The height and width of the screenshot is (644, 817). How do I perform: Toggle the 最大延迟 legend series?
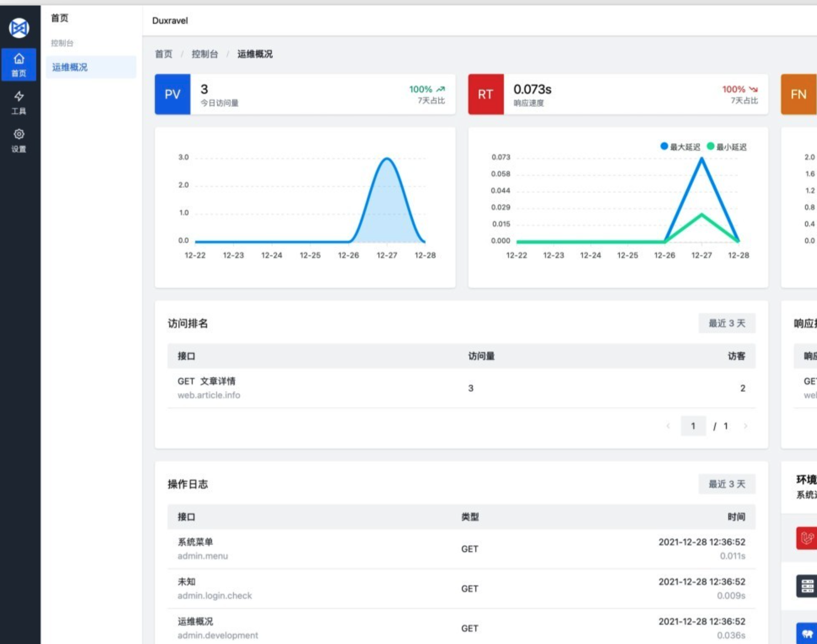pyautogui.click(x=680, y=147)
